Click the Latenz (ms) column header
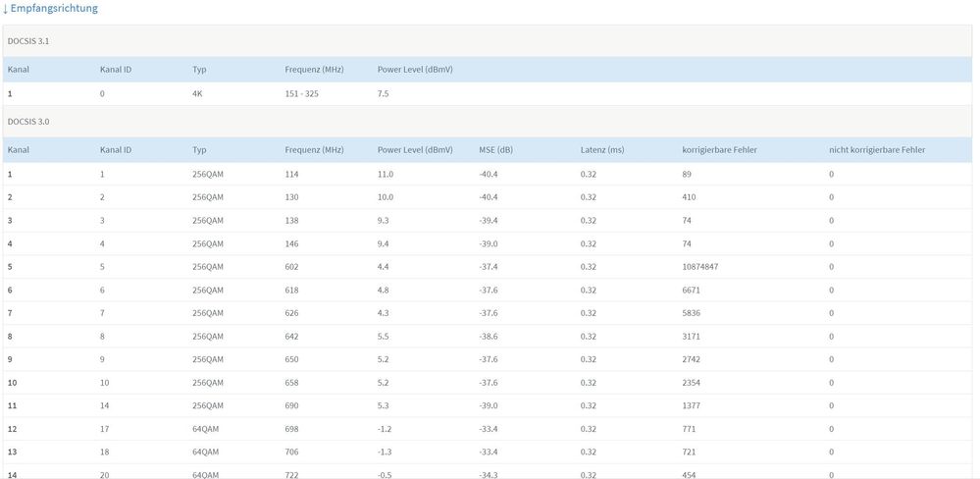The width and height of the screenshot is (980, 479). 602,150
